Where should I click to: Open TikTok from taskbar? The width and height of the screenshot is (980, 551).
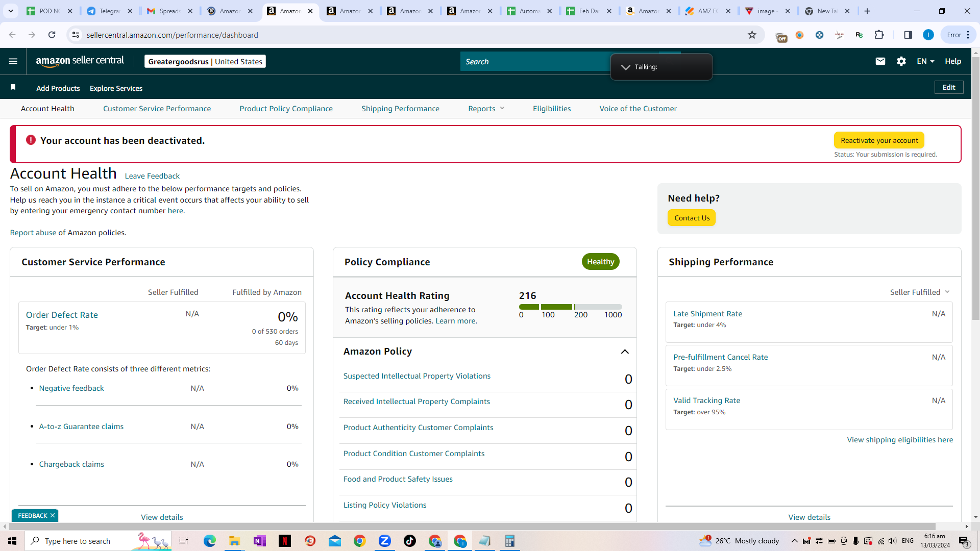(x=410, y=541)
